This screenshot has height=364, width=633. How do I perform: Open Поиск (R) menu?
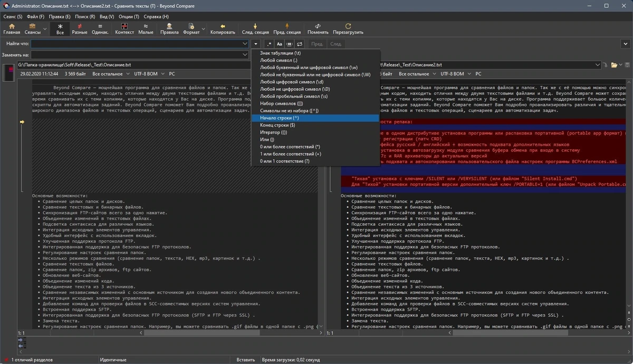point(85,17)
